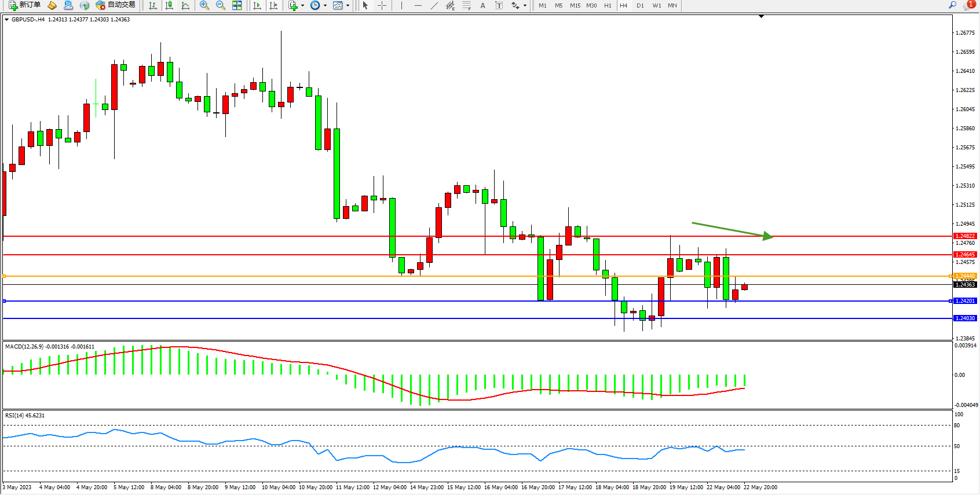The height and width of the screenshot is (495, 980).
Task: Zoom in on the chart
Action: point(204,5)
